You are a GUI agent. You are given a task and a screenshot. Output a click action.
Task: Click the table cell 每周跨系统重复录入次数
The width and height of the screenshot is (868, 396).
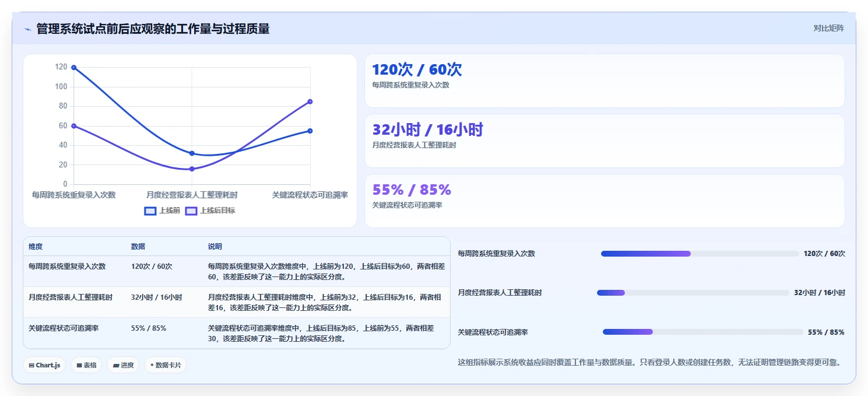(x=67, y=266)
